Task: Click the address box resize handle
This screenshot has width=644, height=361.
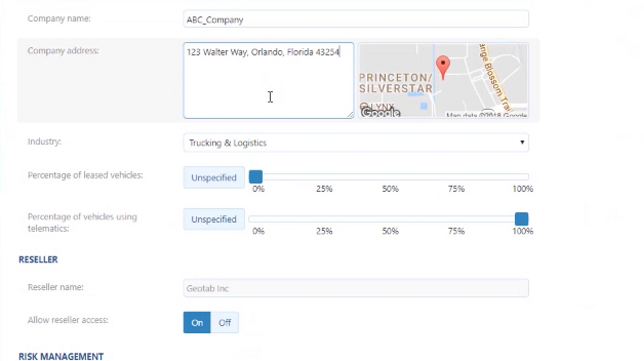Action: coord(350,114)
